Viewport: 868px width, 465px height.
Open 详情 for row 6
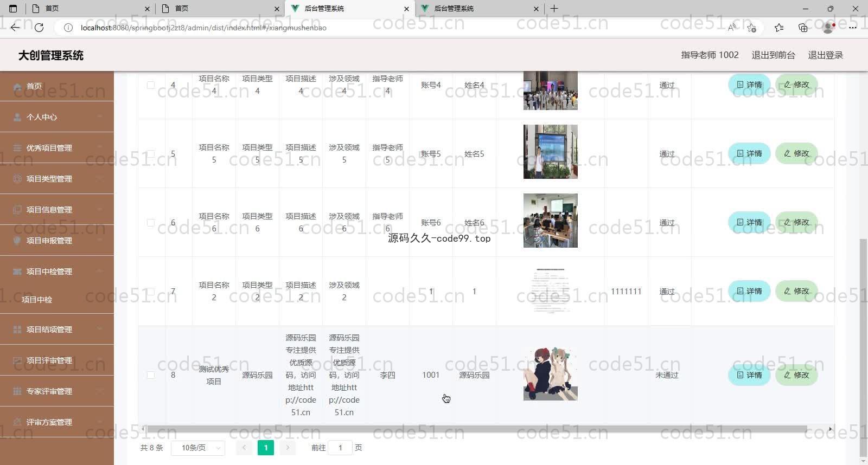tap(749, 222)
